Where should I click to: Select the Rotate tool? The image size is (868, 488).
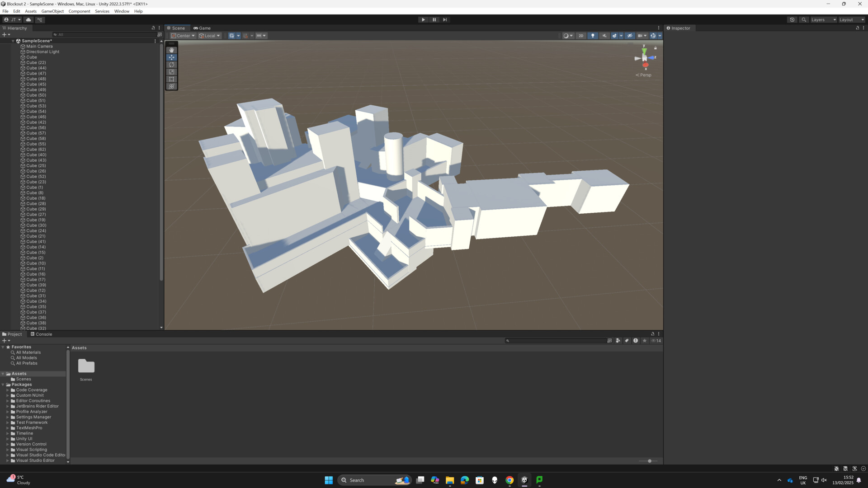[x=172, y=65]
